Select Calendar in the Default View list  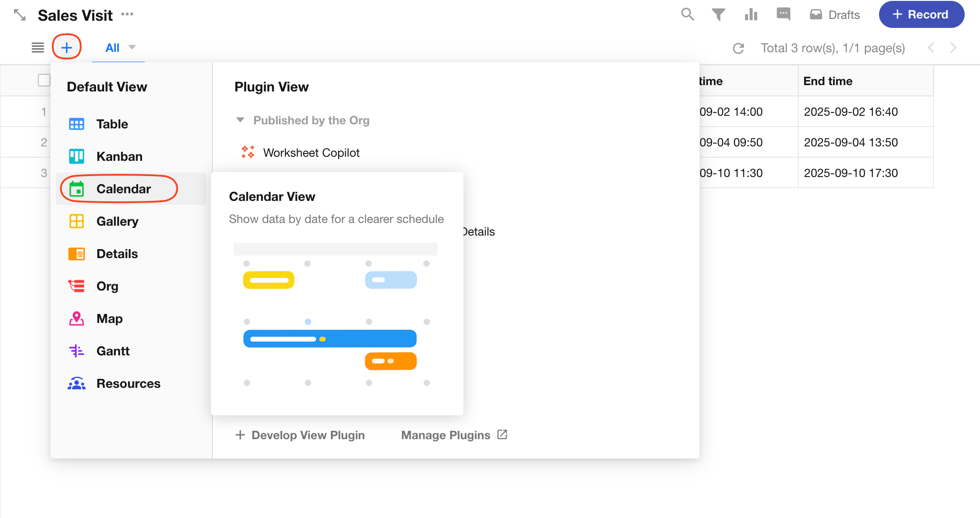click(123, 189)
